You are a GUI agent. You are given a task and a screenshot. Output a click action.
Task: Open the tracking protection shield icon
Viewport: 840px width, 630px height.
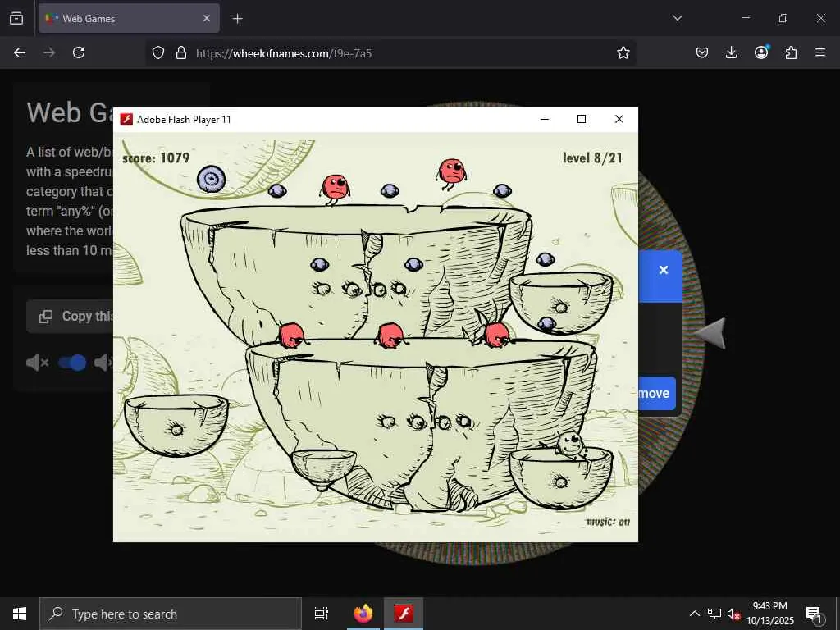pyautogui.click(x=158, y=52)
